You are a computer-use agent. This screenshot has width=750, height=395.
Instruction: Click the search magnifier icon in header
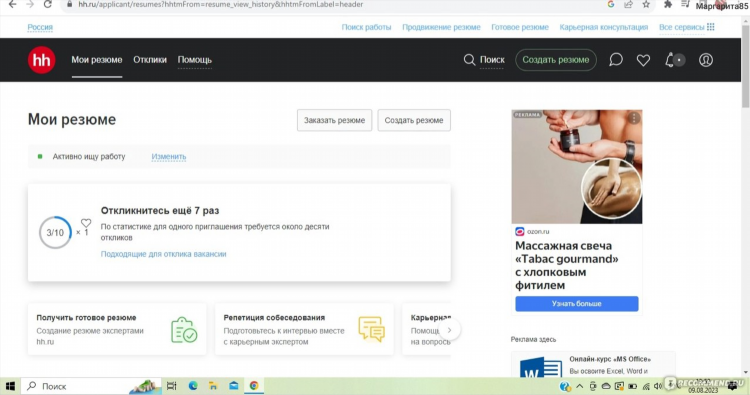[469, 60]
